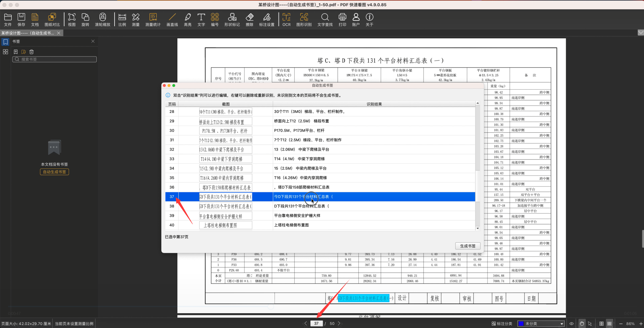Click the 生成书签 button in dialog
Image resolution: width=644 pixels, height=328 pixels.
pos(468,246)
